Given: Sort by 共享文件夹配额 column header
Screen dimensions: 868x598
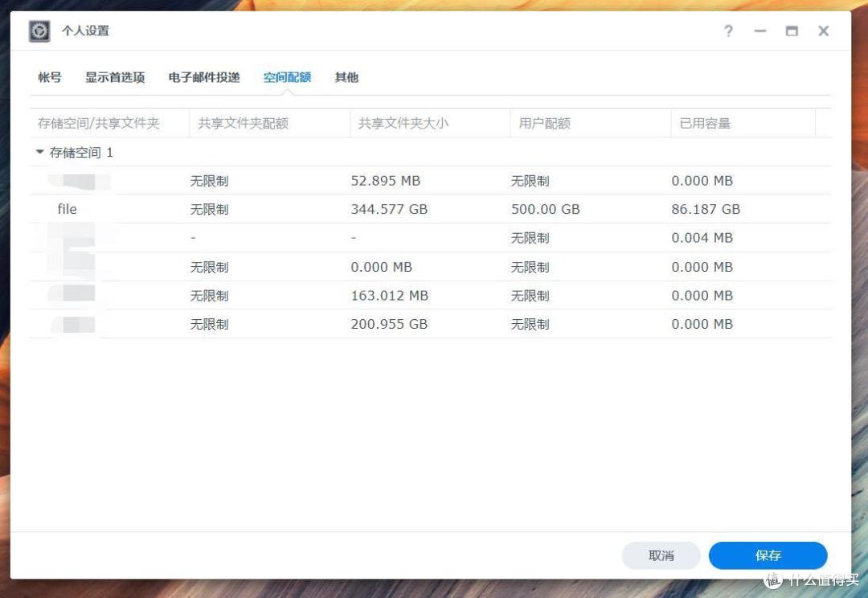Looking at the screenshot, I should point(269,123).
